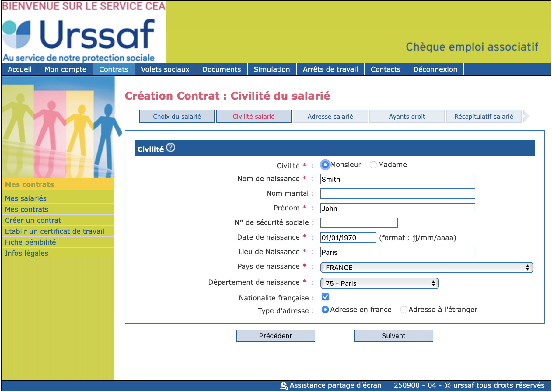Click the screen sharing assistance icon
Viewport: 552px width, 392px height.
pyautogui.click(x=284, y=386)
